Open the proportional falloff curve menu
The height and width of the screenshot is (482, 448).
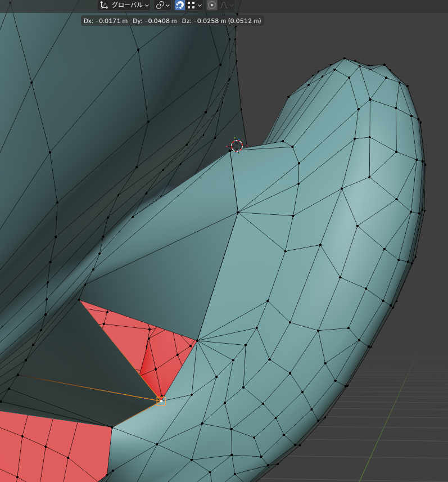coord(227,5)
